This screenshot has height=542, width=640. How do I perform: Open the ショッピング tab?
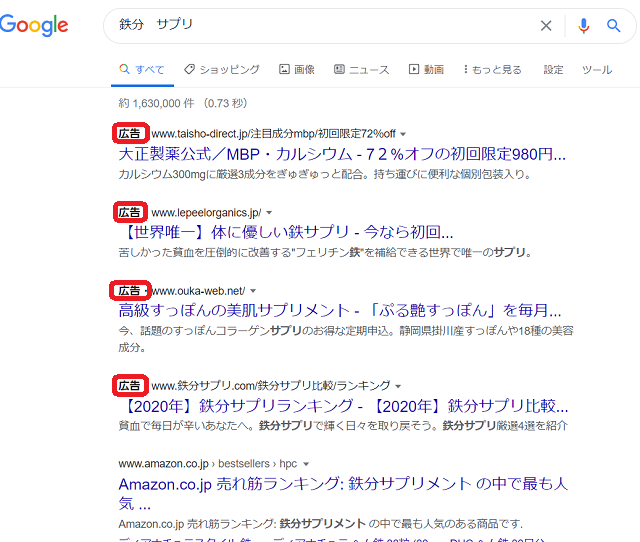click(221, 70)
